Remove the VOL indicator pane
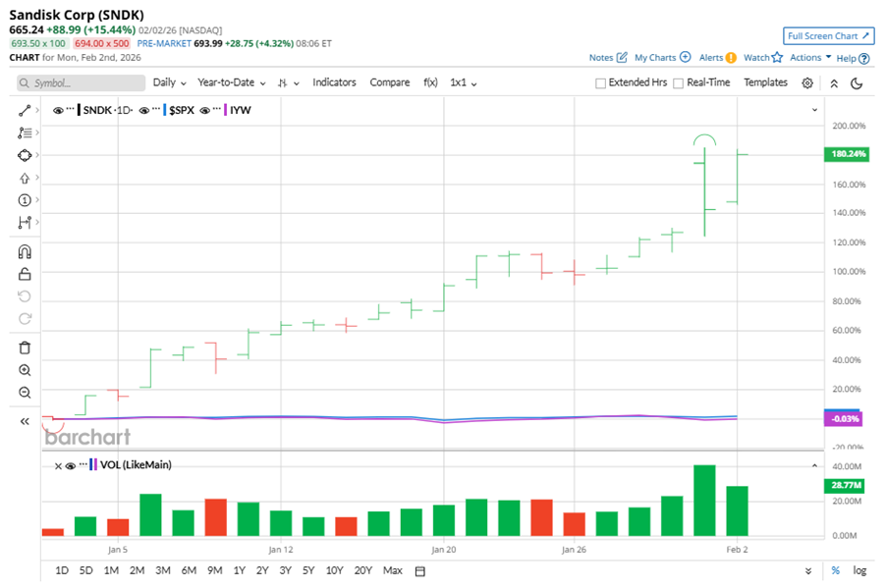This screenshot has width=886, height=588. point(58,466)
